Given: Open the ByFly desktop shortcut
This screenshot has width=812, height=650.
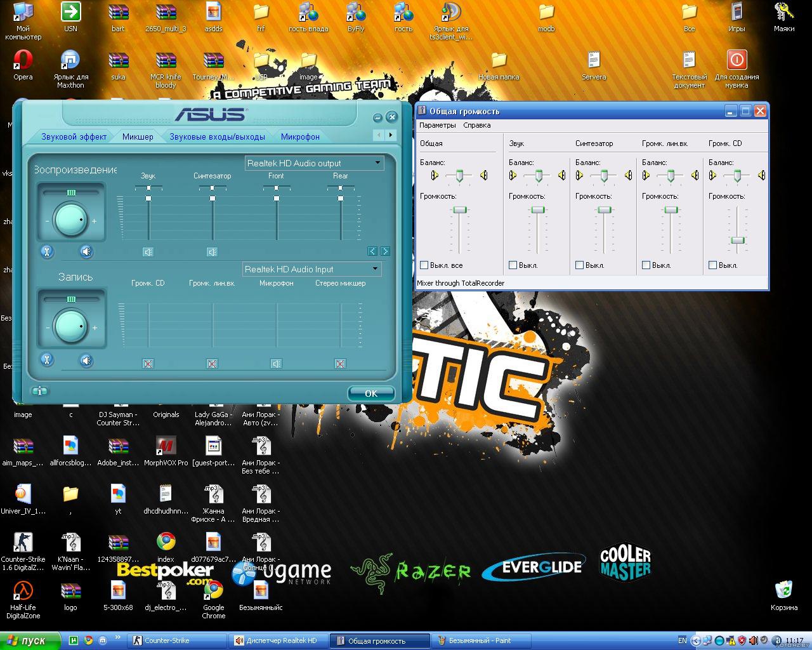Looking at the screenshot, I should [356, 17].
